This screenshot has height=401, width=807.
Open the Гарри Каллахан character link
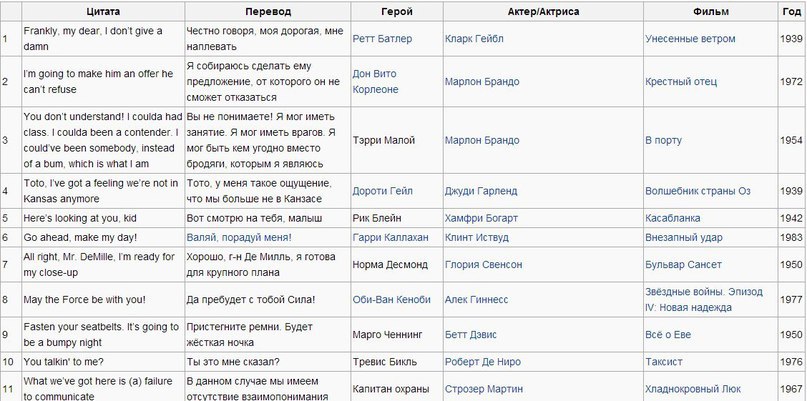pyautogui.click(x=390, y=238)
